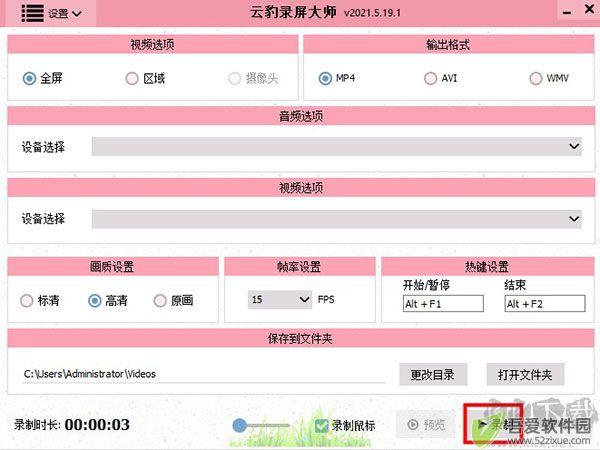Close the 云豹录屏大师 window

(x=590, y=9)
